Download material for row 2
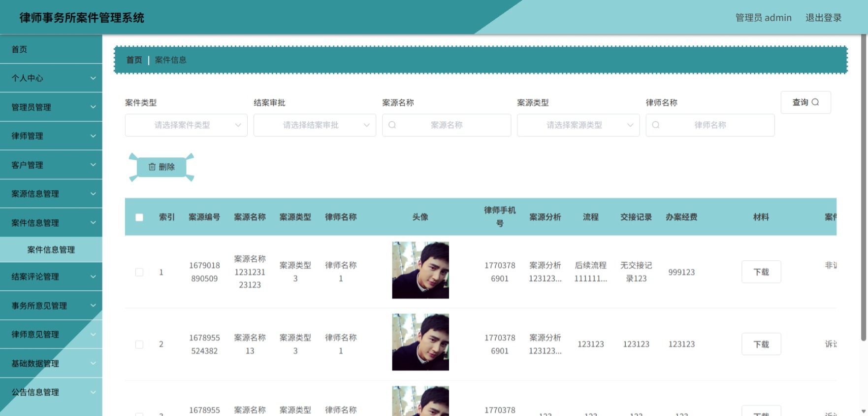The width and height of the screenshot is (868, 416). pos(761,345)
